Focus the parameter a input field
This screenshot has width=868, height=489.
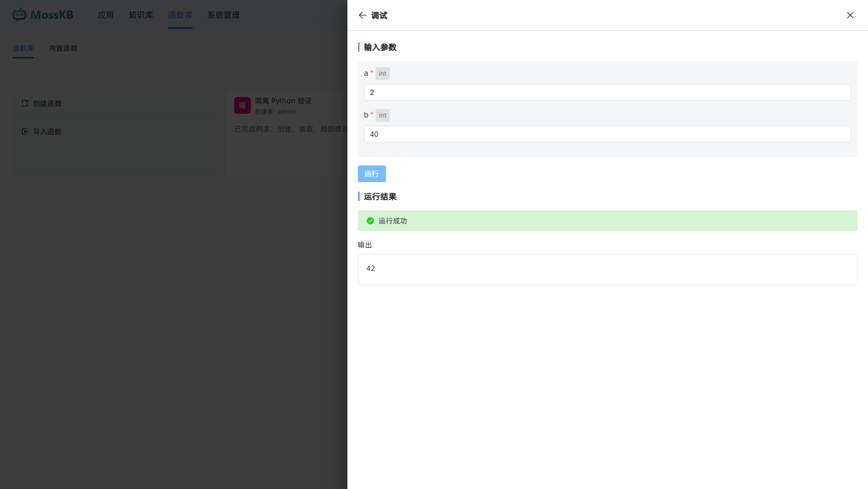[x=607, y=92]
